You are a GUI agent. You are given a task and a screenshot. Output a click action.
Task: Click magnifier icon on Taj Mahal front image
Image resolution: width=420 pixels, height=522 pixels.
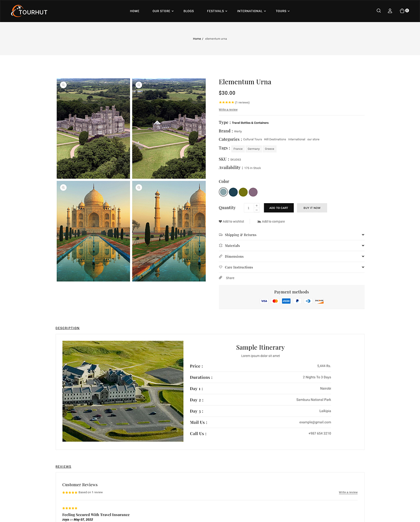[x=64, y=187]
